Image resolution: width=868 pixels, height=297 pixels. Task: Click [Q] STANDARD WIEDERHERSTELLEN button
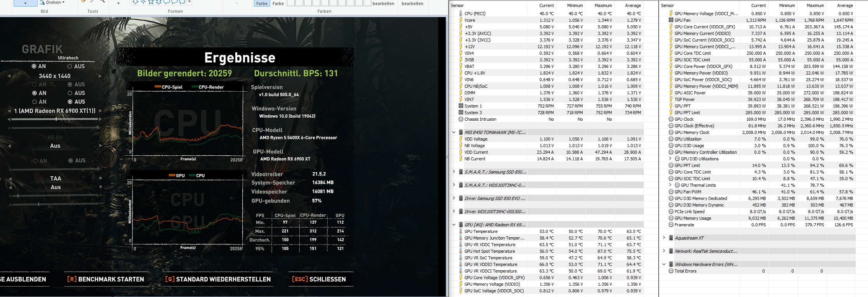(x=218, y=279)
